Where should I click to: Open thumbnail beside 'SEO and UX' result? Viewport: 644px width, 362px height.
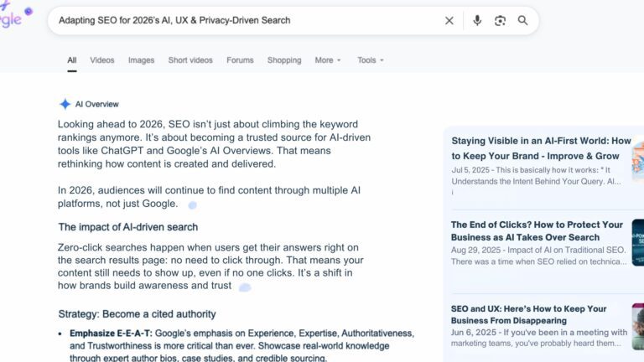pos(638,327)
